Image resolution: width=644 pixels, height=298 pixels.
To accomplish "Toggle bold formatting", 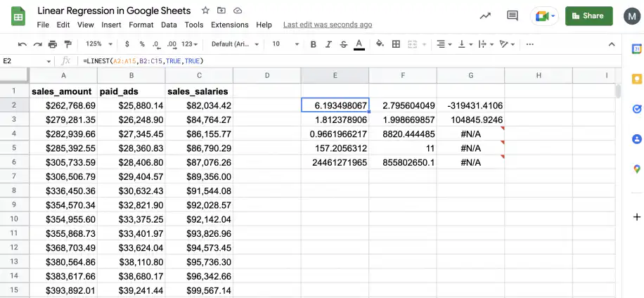I will pos(314,44).
